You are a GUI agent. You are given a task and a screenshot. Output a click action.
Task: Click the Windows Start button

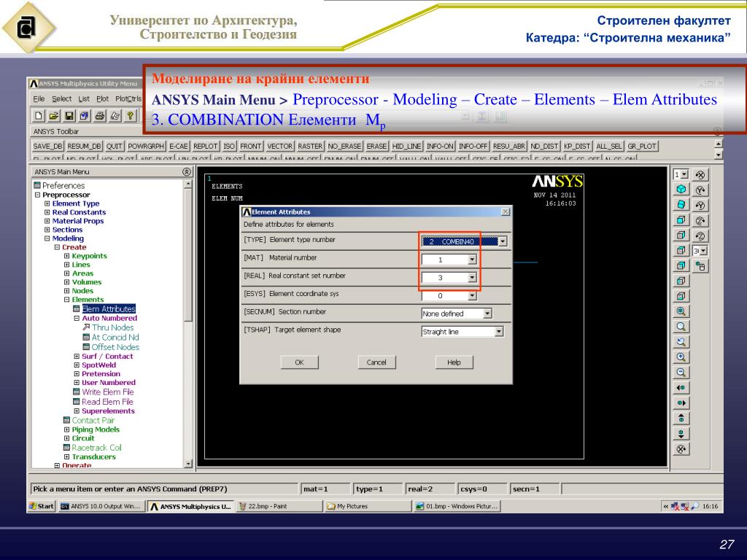42,506
